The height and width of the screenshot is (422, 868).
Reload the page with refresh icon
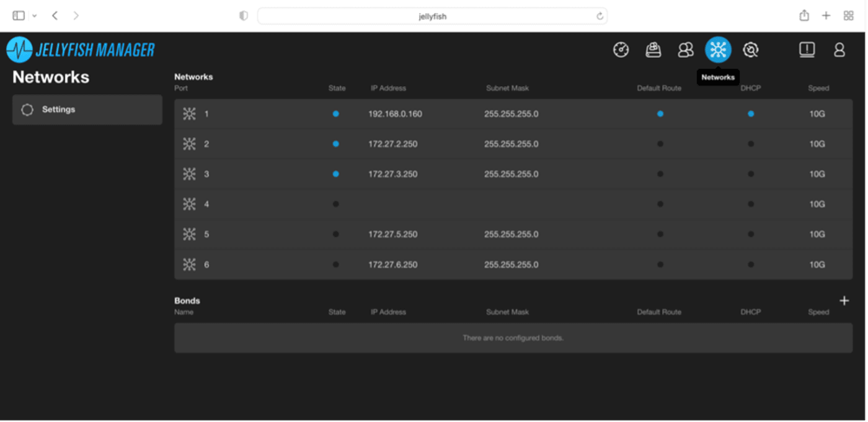[600, 16]
